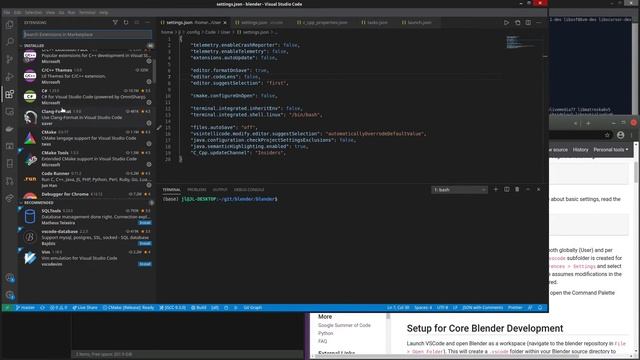Open manage gear for Code Runner extension

click(149, 185)
